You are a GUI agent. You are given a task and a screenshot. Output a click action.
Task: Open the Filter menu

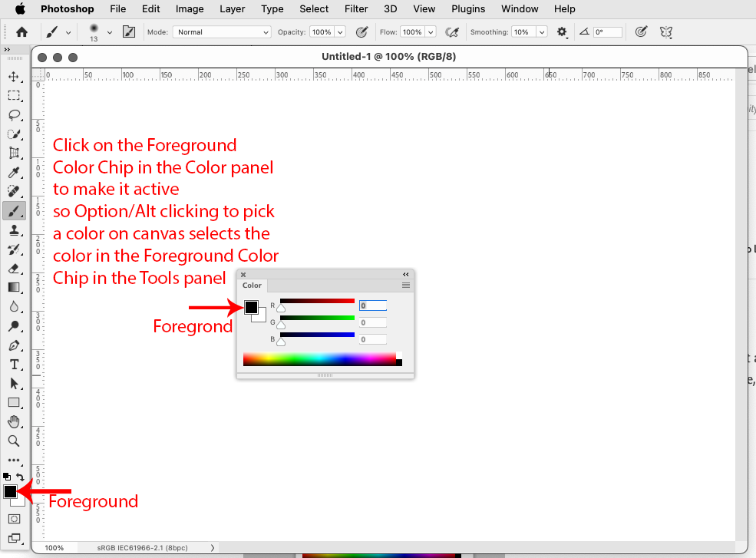point(356,8)
